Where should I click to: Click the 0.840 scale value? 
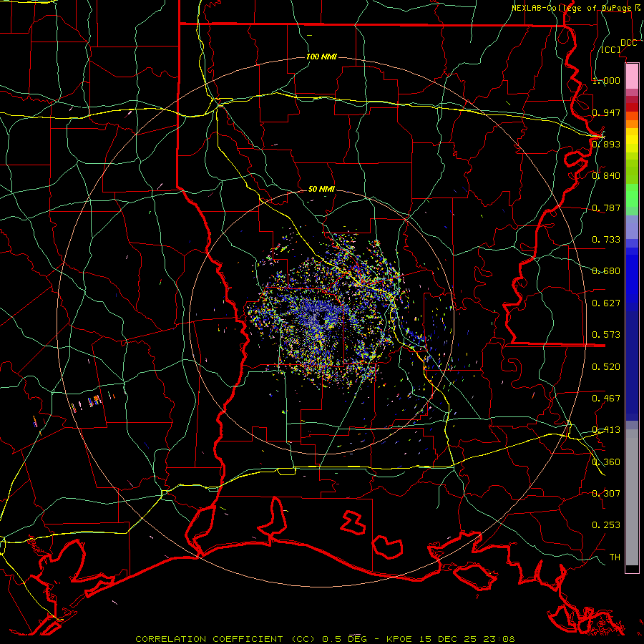(606, 176)
